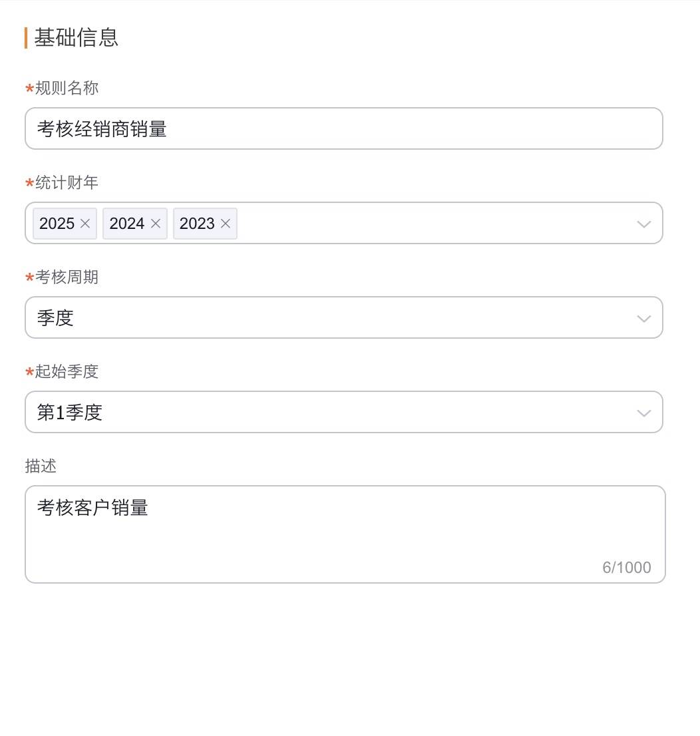This screenshot has width=700, height=736.
Task: Click the 考核周期 field label
Action: (67, 277)
